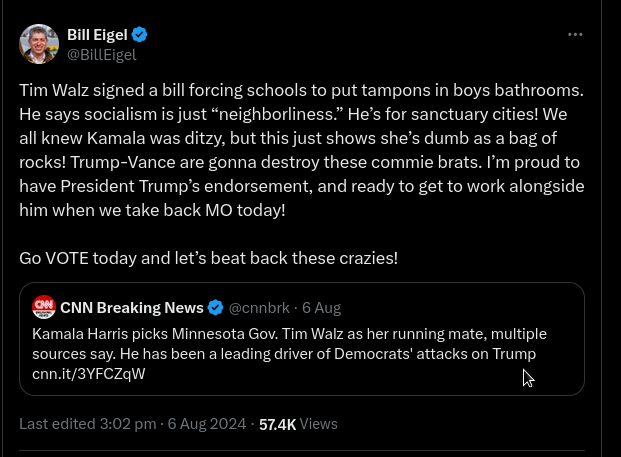Click the Views label

(x=319, y=424)
